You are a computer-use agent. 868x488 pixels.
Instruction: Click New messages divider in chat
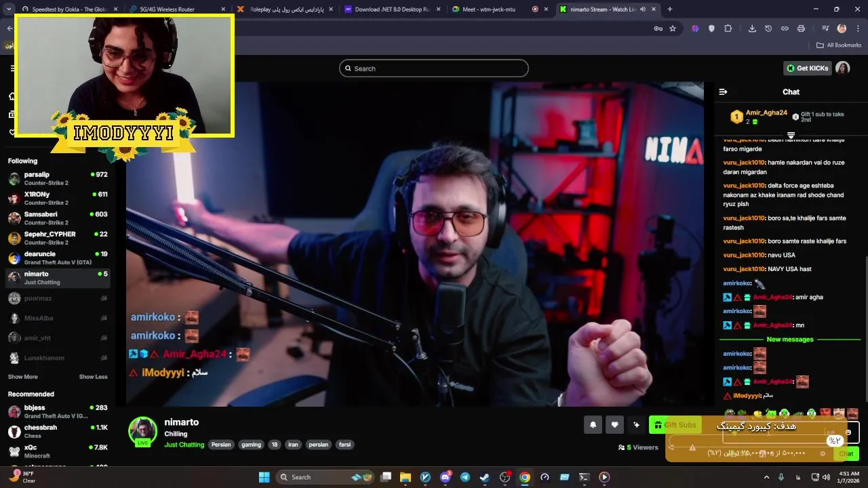click(x=789, y=340)
